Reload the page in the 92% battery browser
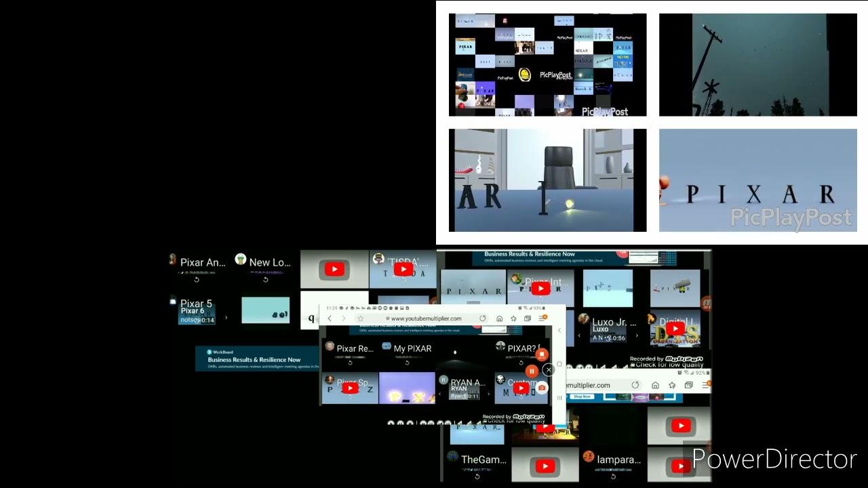The image size is (868, 488). (x=635, y=385)
